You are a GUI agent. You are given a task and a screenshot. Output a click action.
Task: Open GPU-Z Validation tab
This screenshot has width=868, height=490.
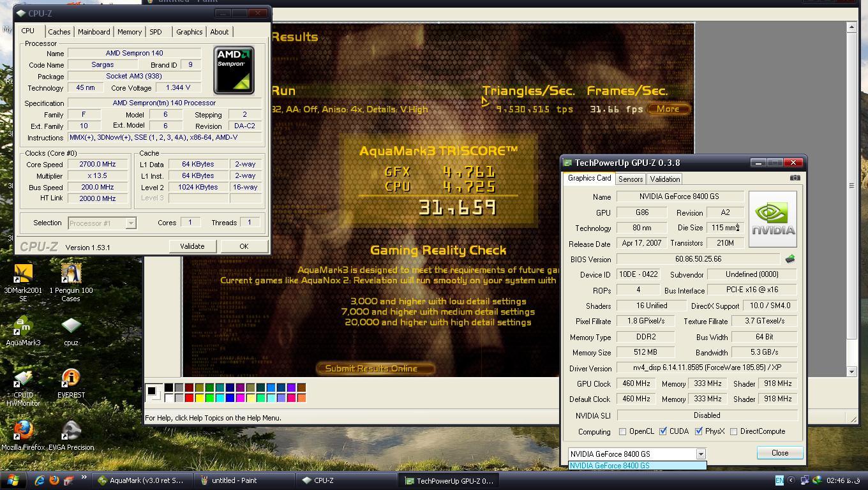tap(664, 179)
